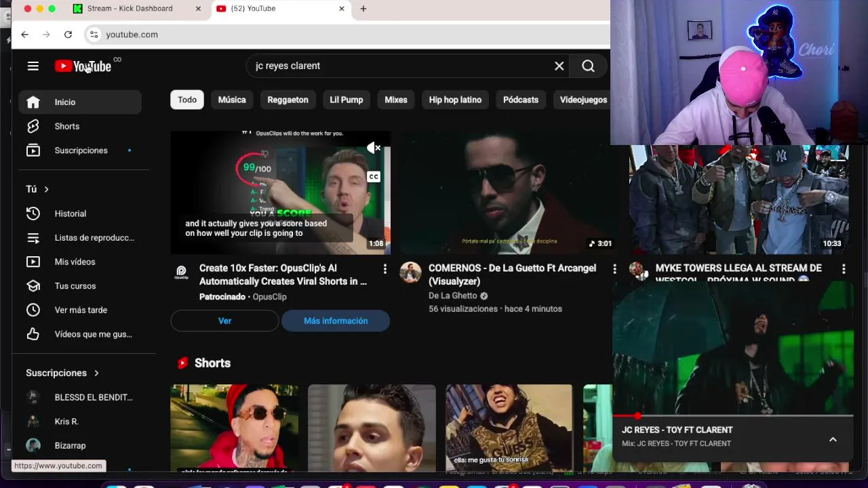The width and height of the screenshot is (868, 488).
Task: Open new browser tab with plus
Action: (363, 9)
